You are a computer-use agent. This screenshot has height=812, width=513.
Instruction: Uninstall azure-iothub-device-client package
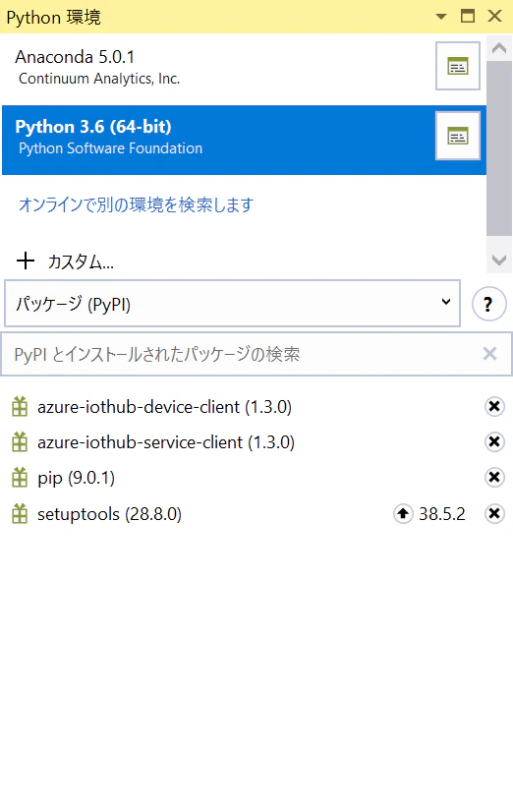(x=494, y=407)
